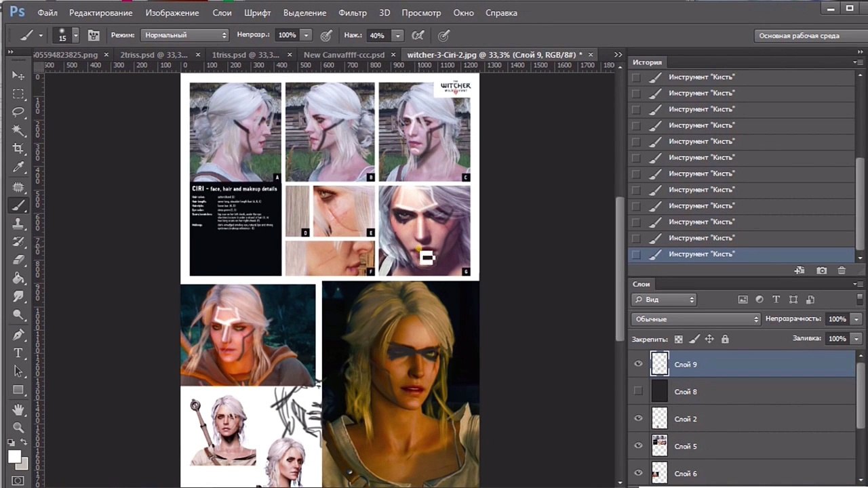Screen dimensions: 868x488
Task: Select the Move tool
Action: point(18,75)
